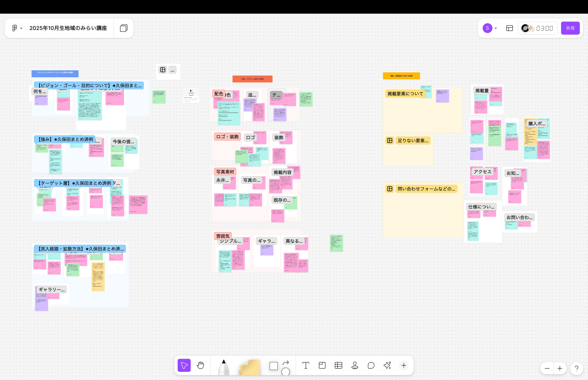Select the Move (cursor) tool
The height and width of the screenshot is (380, 588).
[184, 365]
